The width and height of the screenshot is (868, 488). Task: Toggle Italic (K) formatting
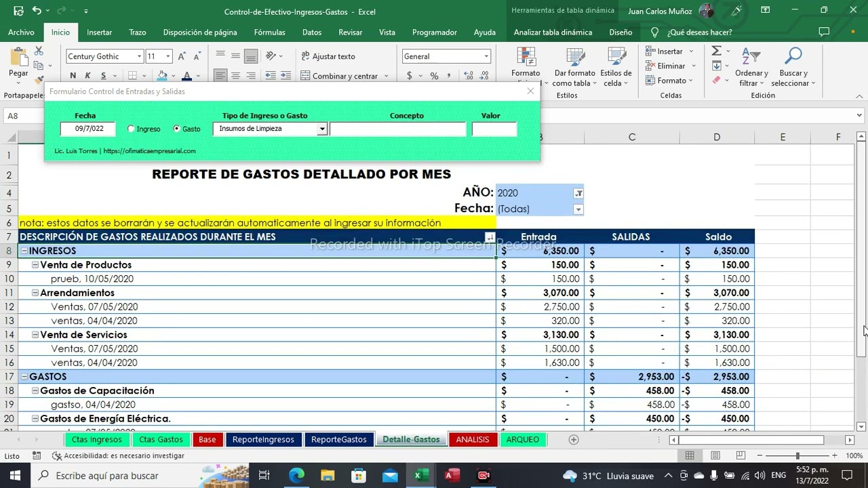pyautogui.click(x=88, y=75)
